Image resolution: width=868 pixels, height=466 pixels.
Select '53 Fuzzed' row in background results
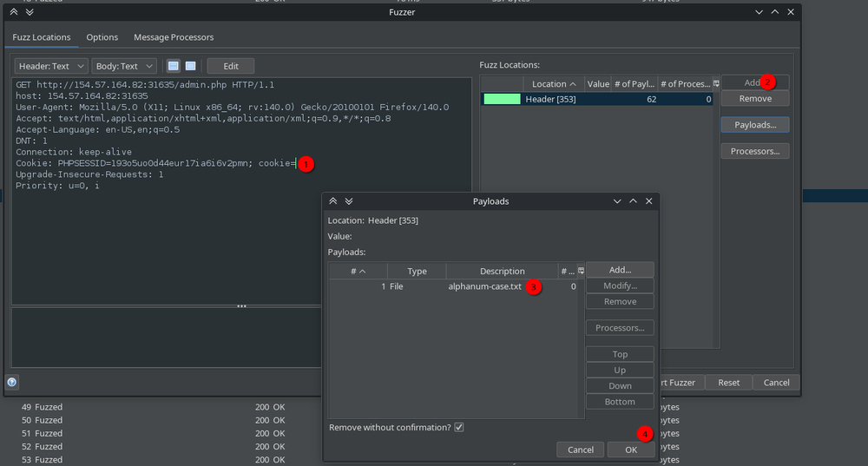point(42,459)
